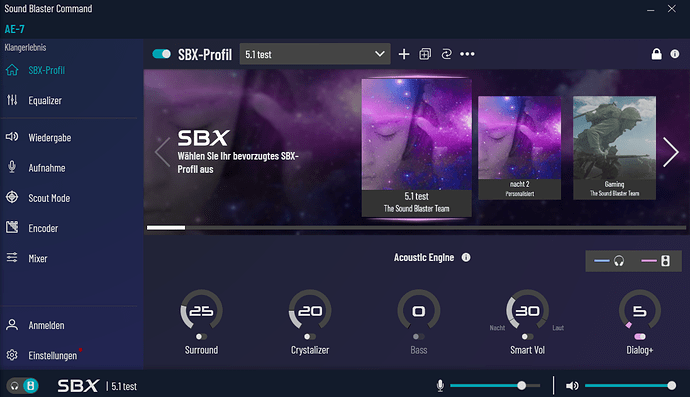Add a new SBX profile with plus icon
This screenshot has height=397, width=690.
point(404,54)
